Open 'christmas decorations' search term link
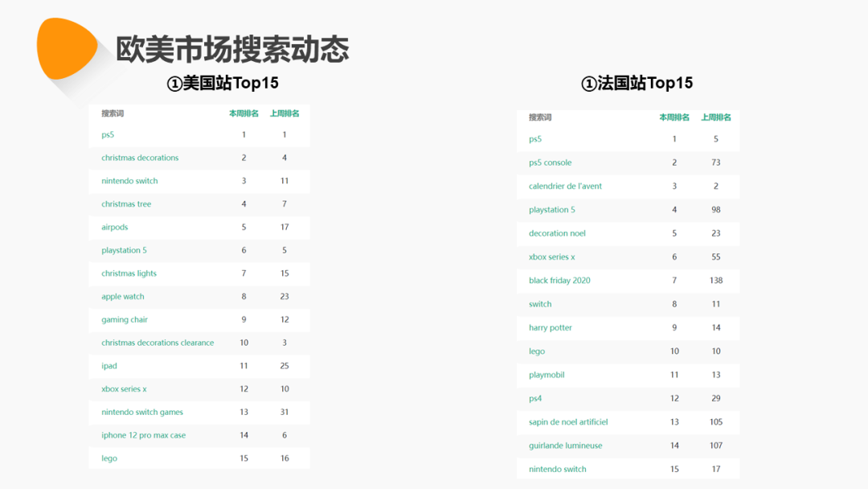The image size is (868, 489). click(140, 158)
